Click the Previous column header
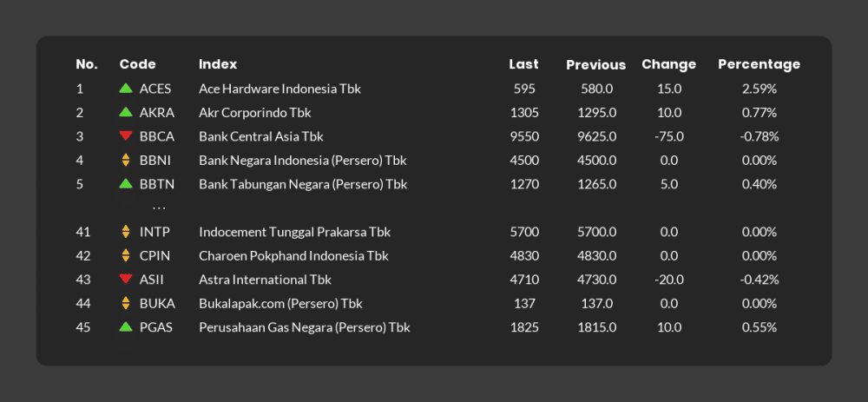This screenshot has width=868, height=402. click(595, 65)
